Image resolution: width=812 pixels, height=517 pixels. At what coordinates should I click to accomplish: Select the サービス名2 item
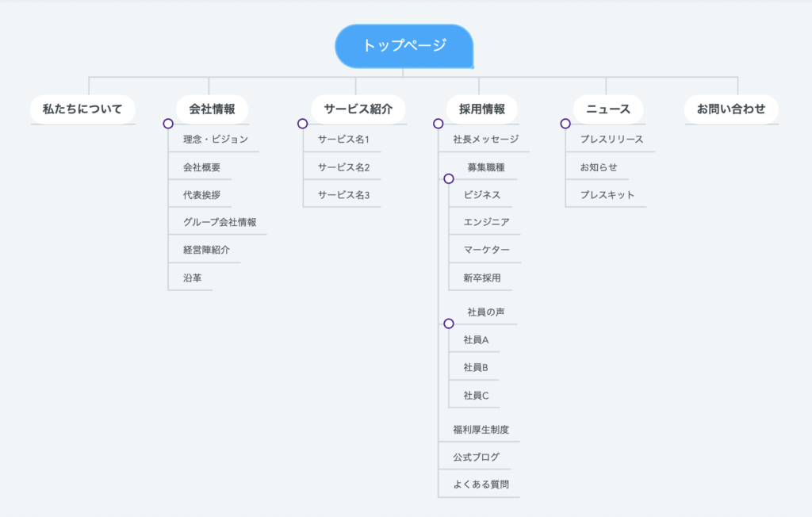point(343,167)
